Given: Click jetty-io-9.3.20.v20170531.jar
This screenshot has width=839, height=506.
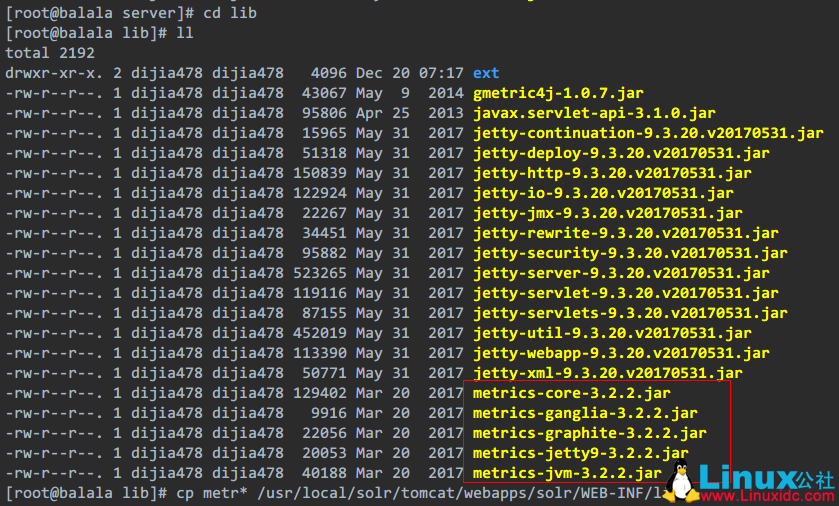Looking at the screenshot, I should click(603, 193).
